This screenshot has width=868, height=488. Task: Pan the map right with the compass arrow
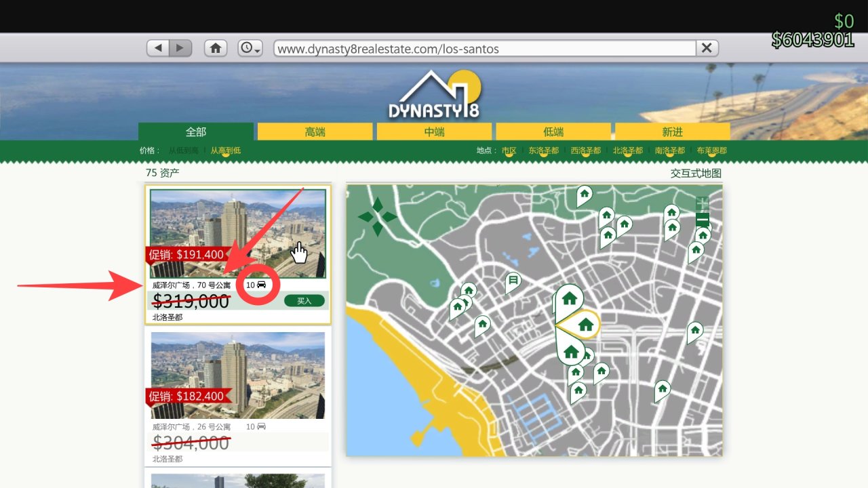[x=390, y=217]
